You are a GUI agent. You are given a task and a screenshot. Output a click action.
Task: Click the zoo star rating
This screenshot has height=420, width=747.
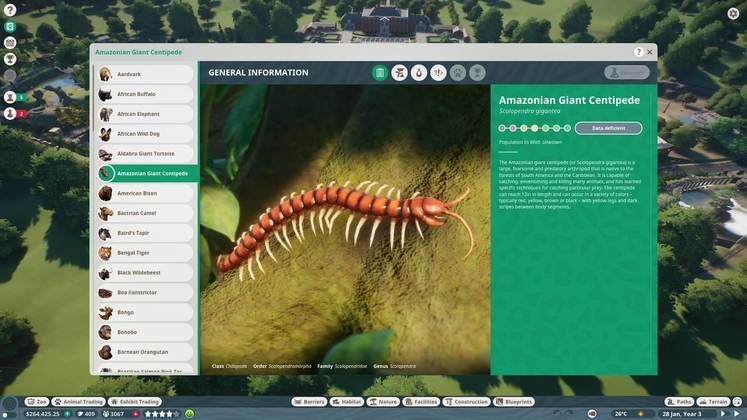(162, 414)
